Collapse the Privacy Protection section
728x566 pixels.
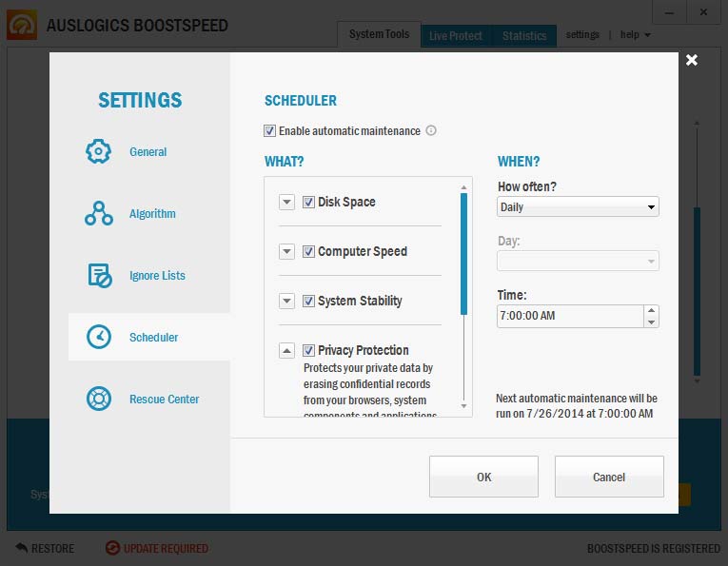click(286, 350)
